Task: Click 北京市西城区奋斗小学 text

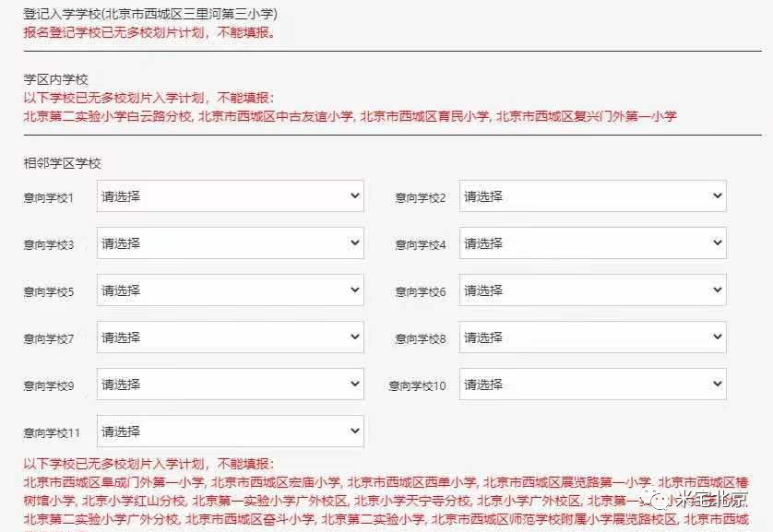Action: [x=250, y=519]
